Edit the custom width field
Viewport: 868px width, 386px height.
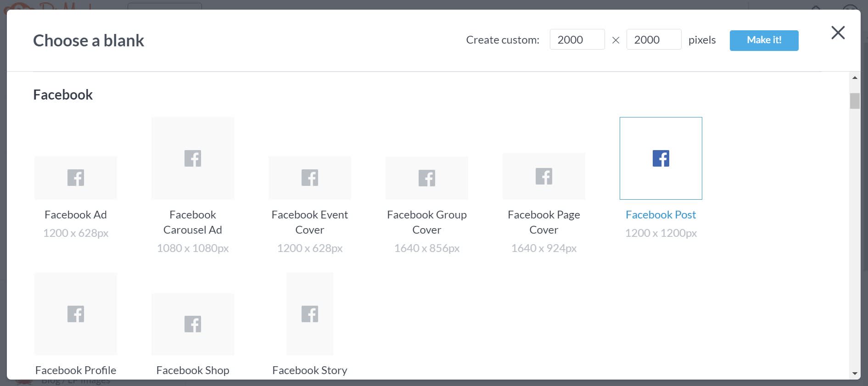pos(577,39)
